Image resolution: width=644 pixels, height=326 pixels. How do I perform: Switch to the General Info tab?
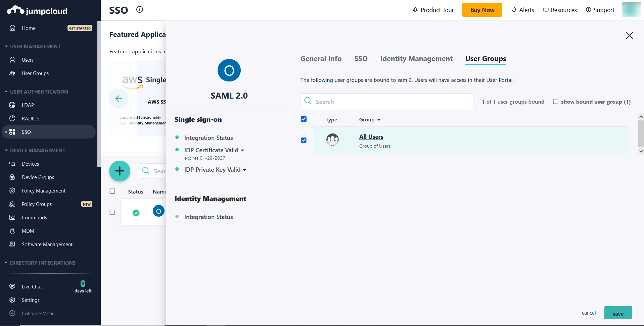click(x=321, y=58)
